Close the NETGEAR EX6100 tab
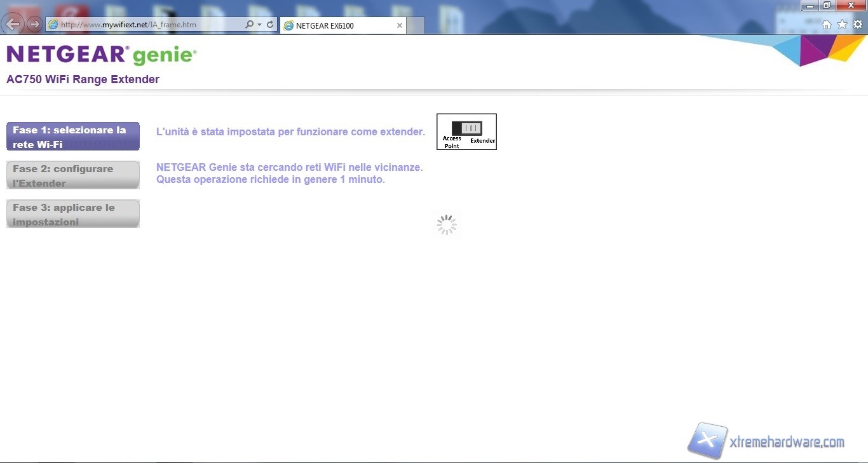Screen dimensions: 868x463 (400, 26)
